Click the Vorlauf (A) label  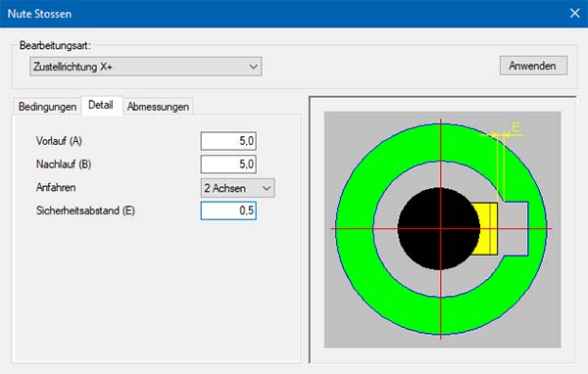click(59, 141)
